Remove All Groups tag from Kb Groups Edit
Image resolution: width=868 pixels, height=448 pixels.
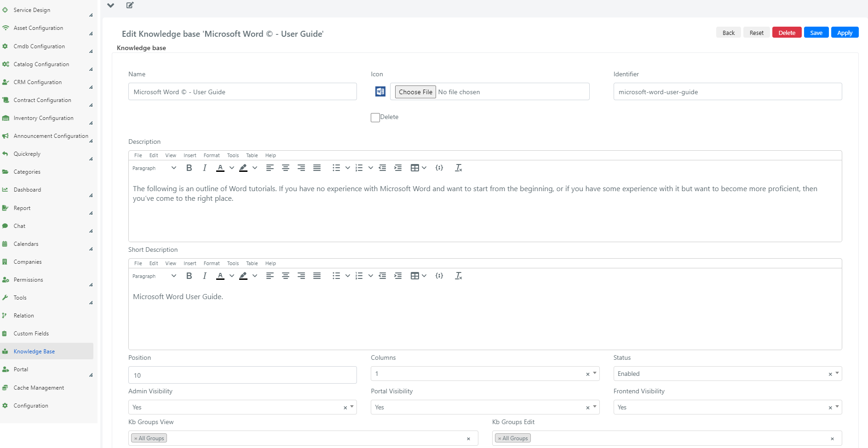(x=500, y=438)
